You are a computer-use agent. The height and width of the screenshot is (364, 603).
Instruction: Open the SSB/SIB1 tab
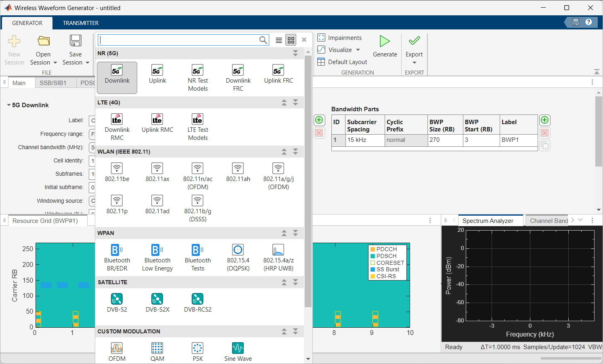[x=53, y=83]
